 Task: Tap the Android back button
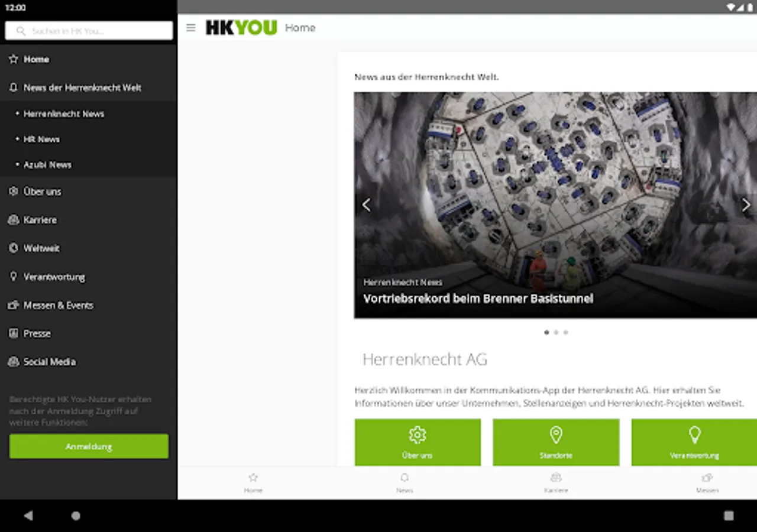coord(28,515)
